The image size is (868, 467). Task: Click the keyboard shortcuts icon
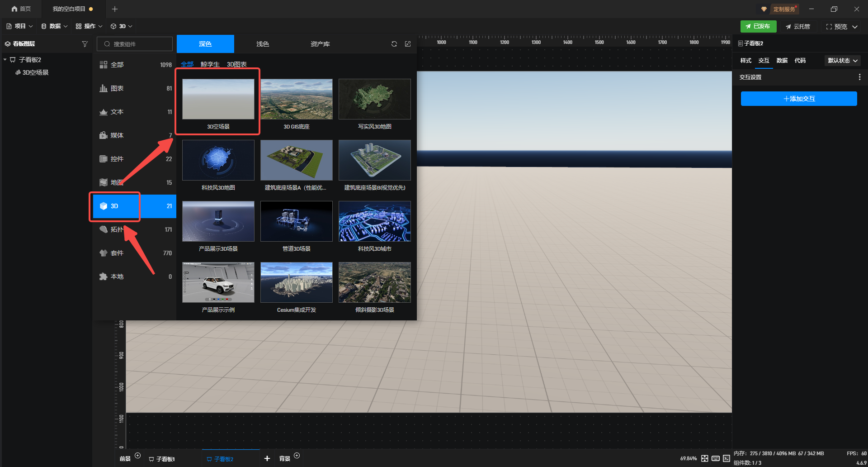tap(715, 458)
